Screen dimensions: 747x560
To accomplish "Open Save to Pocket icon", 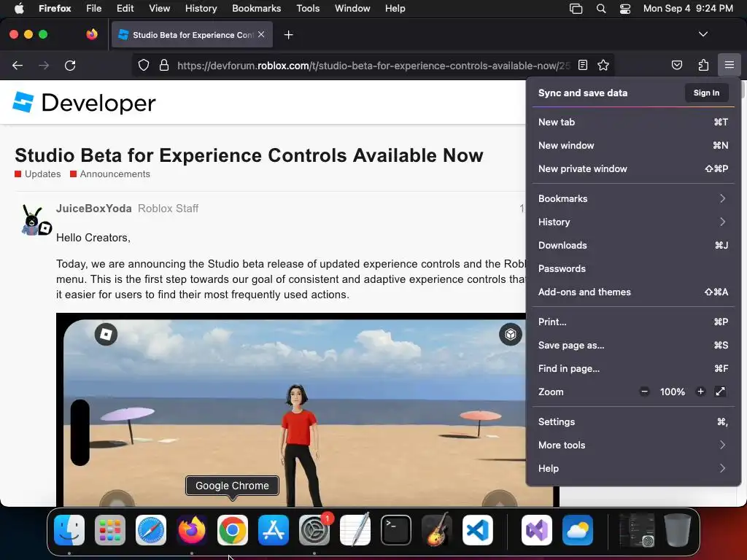I will pos(676,65).
